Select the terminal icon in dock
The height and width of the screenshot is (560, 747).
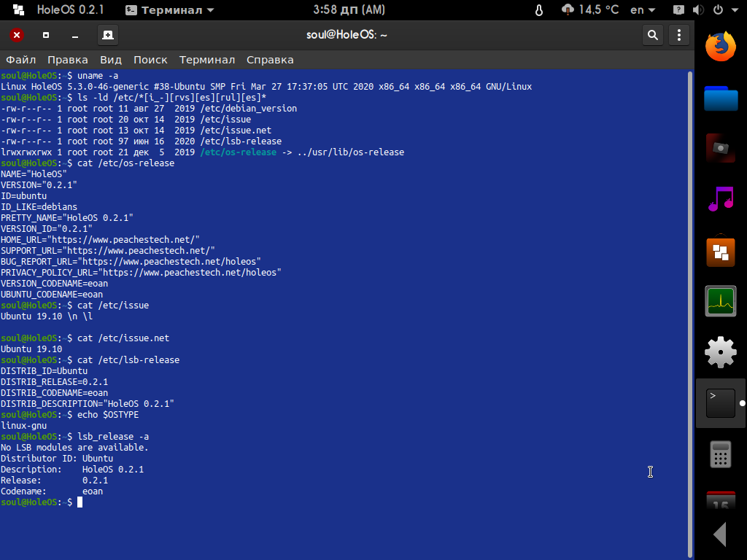[720, 403]
